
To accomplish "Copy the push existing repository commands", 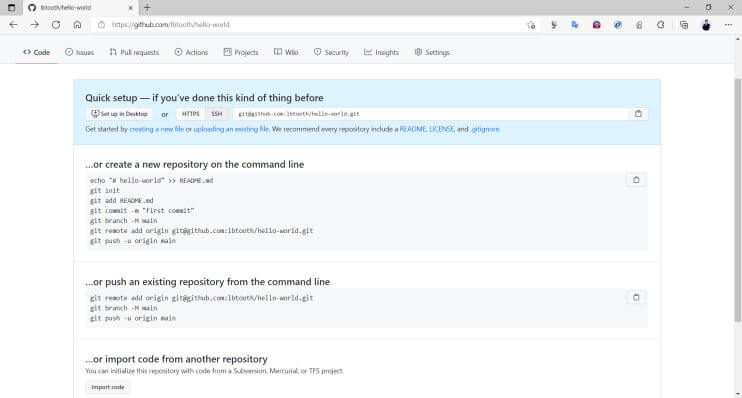I will pos(636,297).
